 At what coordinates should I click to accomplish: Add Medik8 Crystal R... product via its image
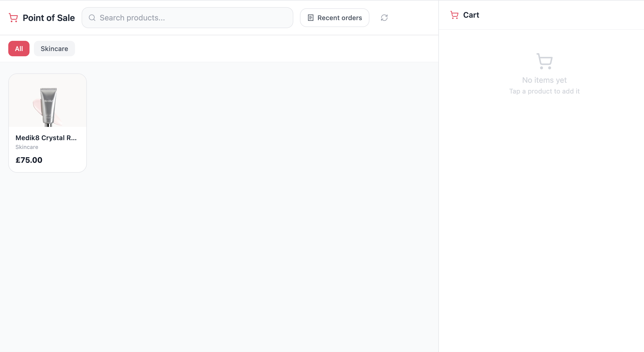click(x=48, y=100)
